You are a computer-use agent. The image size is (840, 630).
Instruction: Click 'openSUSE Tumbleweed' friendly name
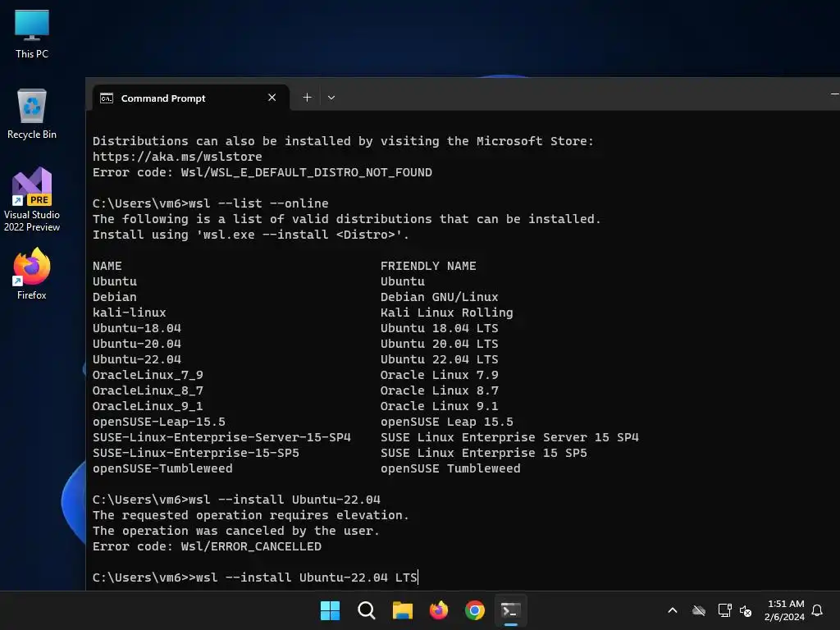pos(450,468)
